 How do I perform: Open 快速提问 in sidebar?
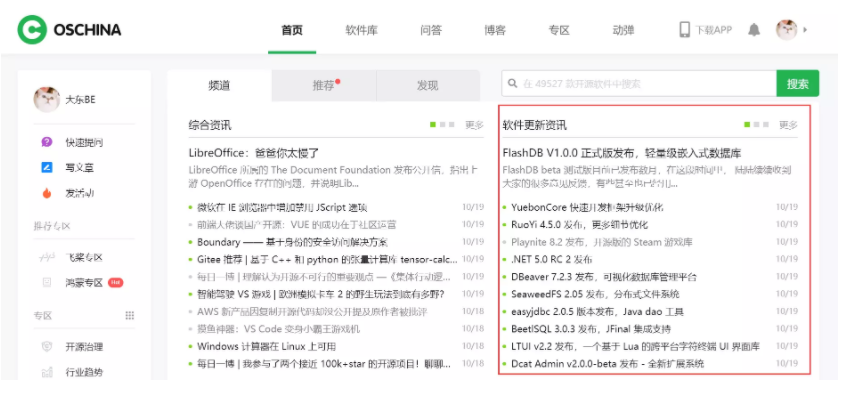[x=84, y=142]
